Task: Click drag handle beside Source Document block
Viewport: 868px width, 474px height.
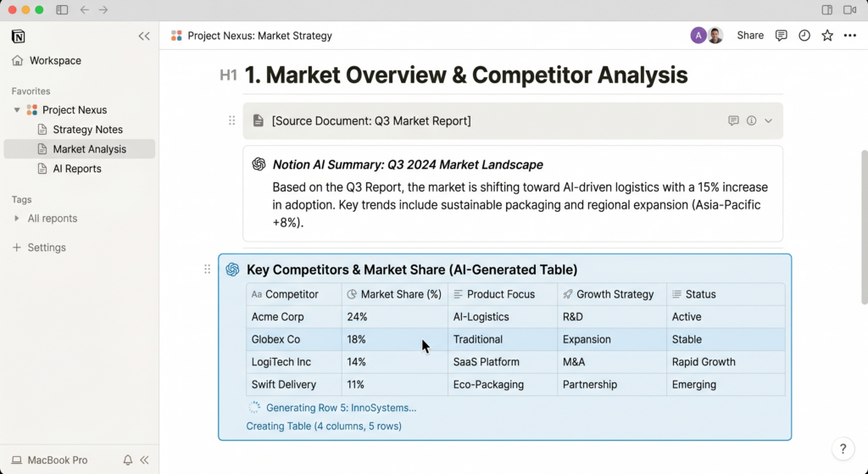Action: point(232,120)
